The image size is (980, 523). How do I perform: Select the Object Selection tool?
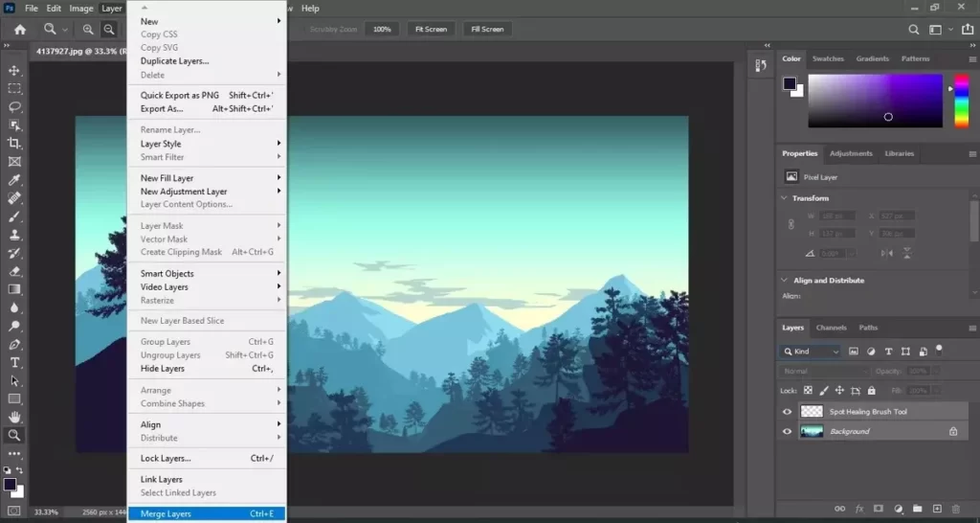[x=14, y=125]
